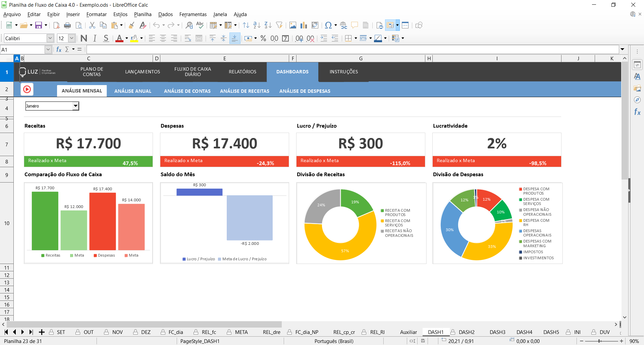The height and width of the screenshot is (345, 644).
Task: Click the Clone Formatting paintbrush icon
Action: point(131,25)
